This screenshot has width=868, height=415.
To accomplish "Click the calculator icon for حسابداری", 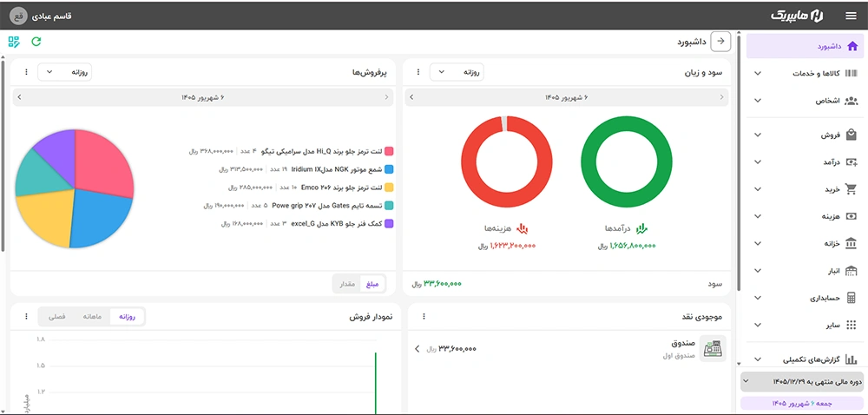I will point(852,298).
